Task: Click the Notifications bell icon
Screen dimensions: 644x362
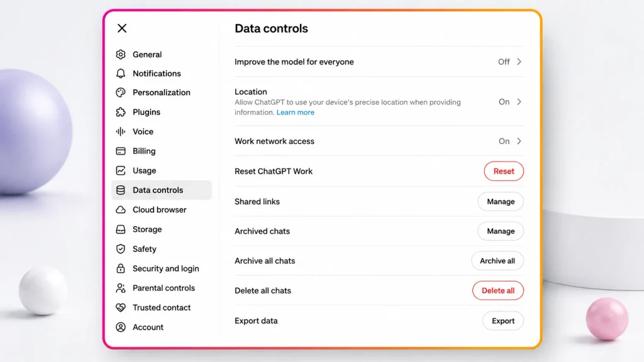Action: coord(121,74)
